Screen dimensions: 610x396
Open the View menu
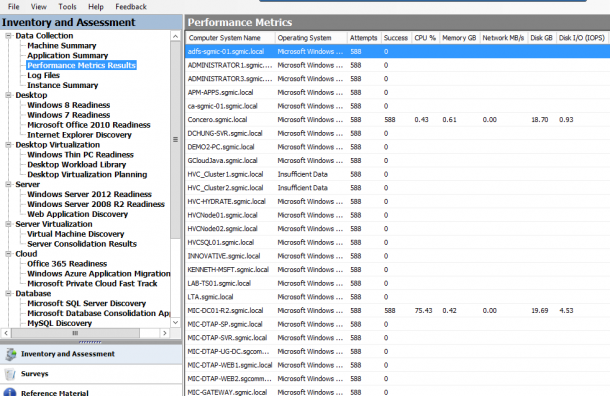(x=39, y=7)
